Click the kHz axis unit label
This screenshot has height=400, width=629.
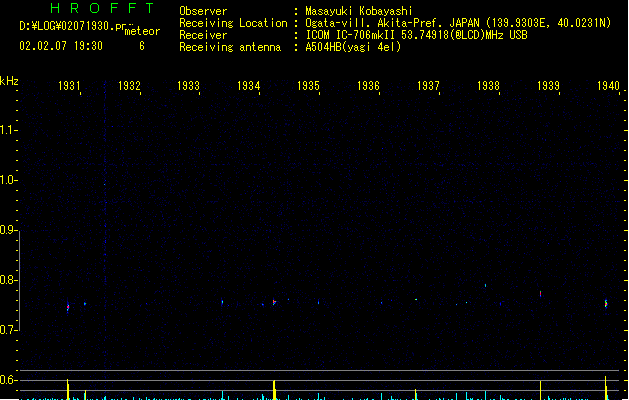pyautogui.click(x=9, y=81)
